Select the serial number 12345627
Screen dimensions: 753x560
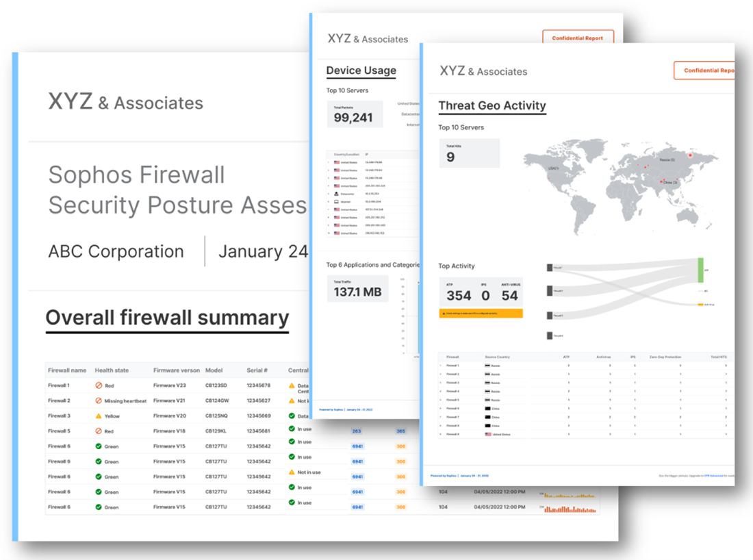pyautogui.click(x=258, y=400)
